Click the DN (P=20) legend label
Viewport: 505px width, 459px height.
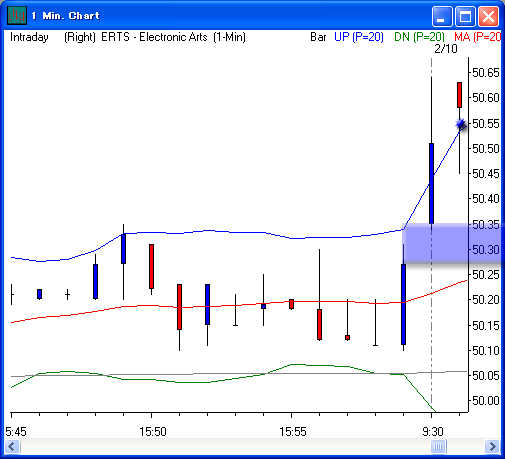coord(419,37)
